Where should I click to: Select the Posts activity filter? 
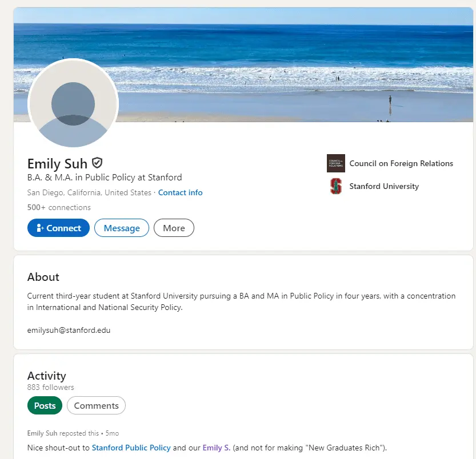[45, 405]
